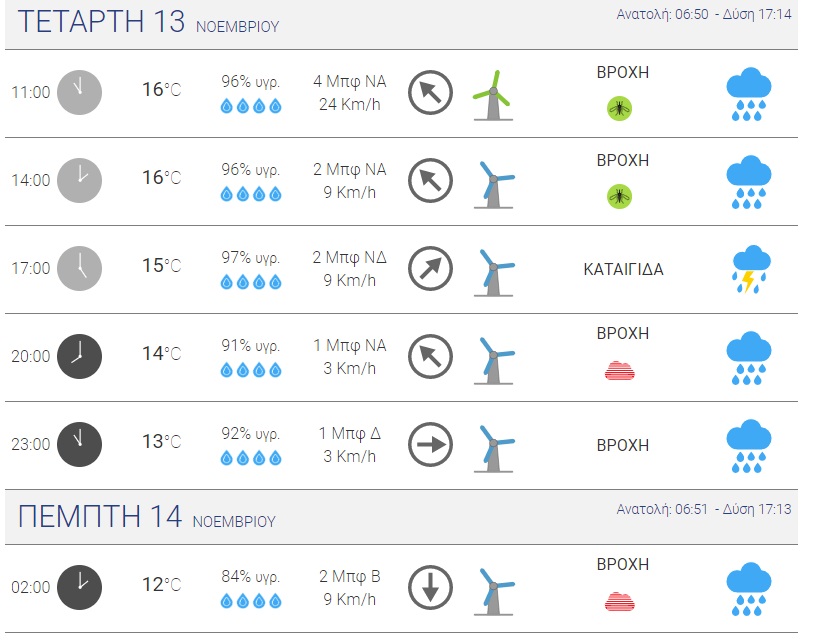829x643 pixels.
Task: Click the thunderstorm cloud icon at 17:00
Action: click(748, 270)
